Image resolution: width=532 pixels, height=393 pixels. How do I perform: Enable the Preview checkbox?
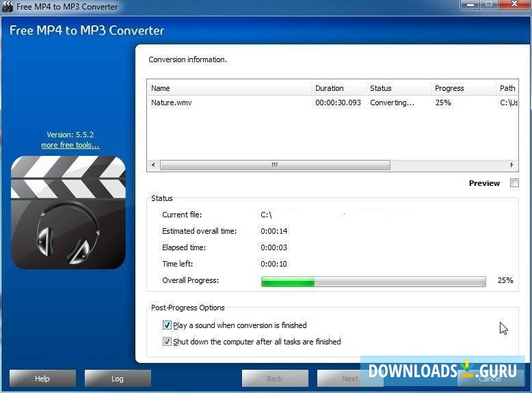pyautogui.click(x=514, y=183)
